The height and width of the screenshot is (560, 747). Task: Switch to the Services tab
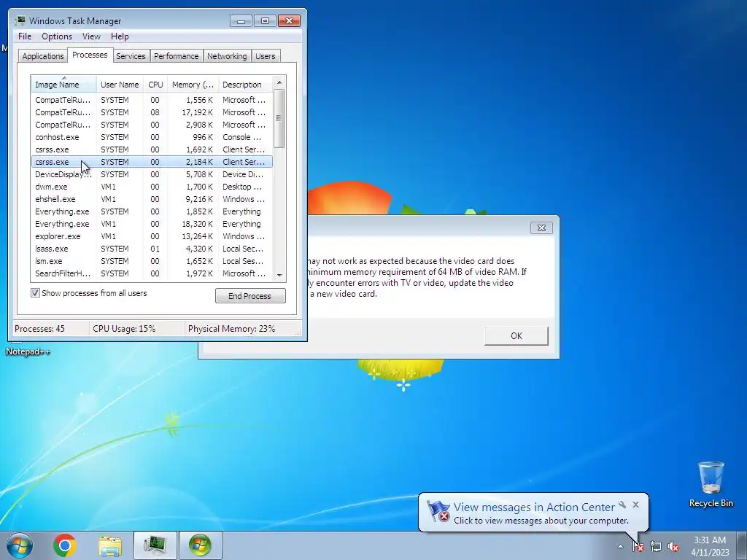[x=131, y=56]
